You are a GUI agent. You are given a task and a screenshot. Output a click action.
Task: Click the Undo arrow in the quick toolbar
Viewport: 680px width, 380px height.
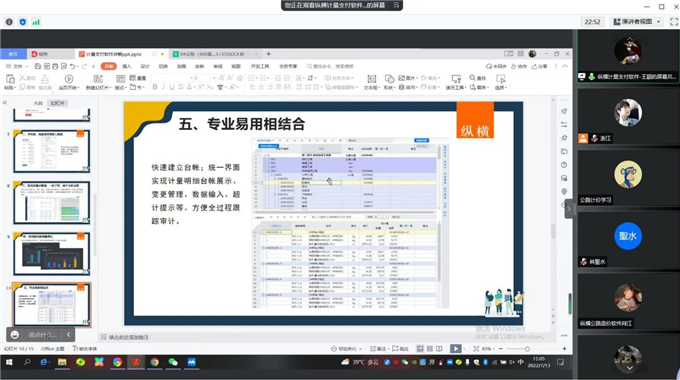pyautogui.click(x=73, y=66)
